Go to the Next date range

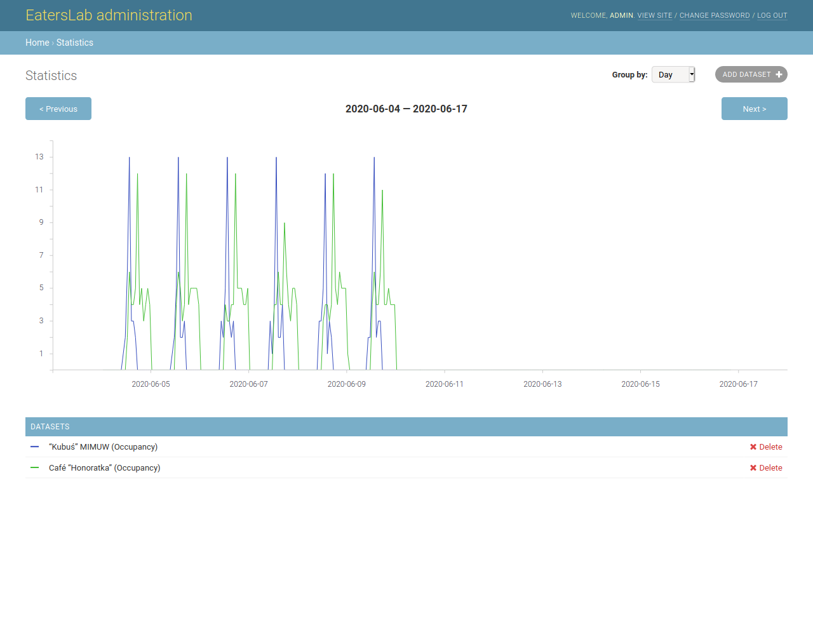coord(755,109)
